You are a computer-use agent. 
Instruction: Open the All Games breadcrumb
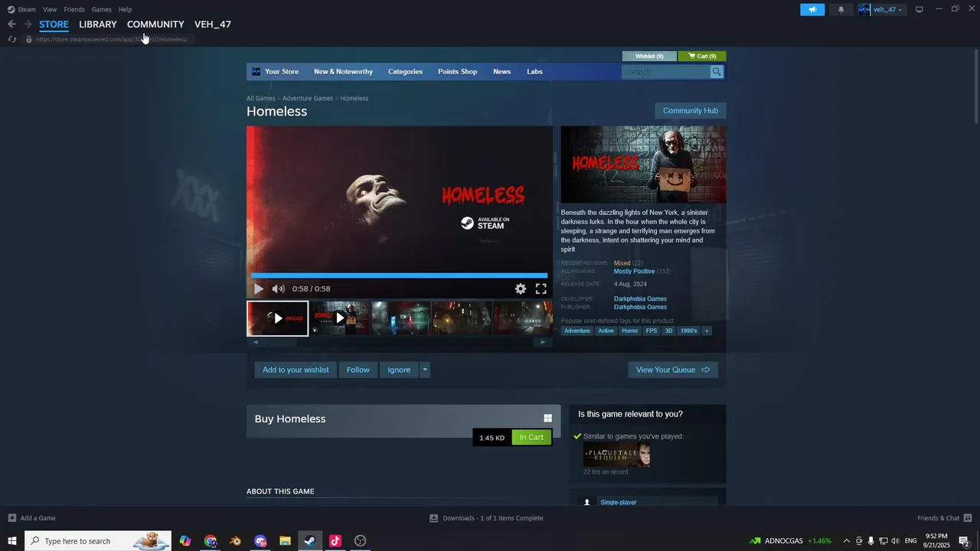(x=260, y=98)
